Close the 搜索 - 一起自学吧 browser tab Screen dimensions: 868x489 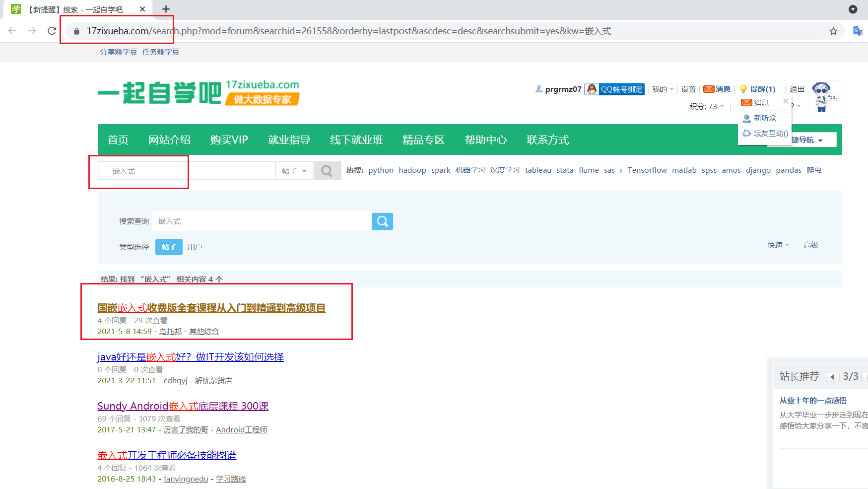(x=142, y=9)
